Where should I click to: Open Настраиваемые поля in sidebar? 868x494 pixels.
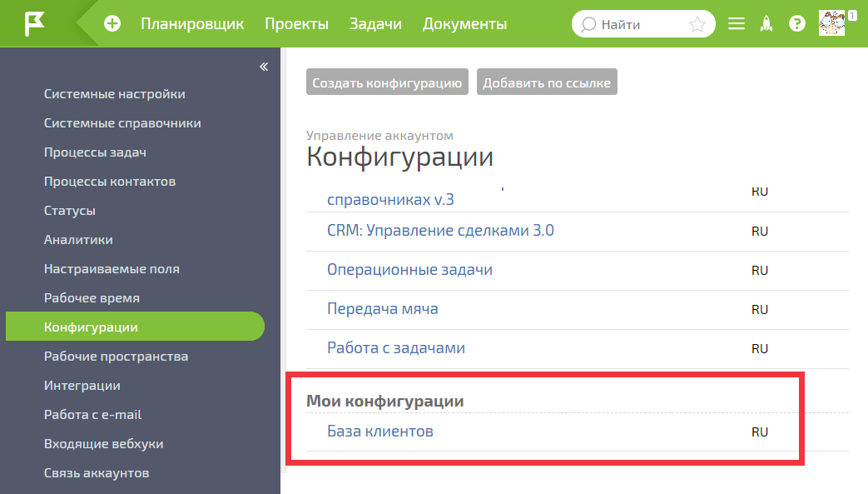[112, 269]
